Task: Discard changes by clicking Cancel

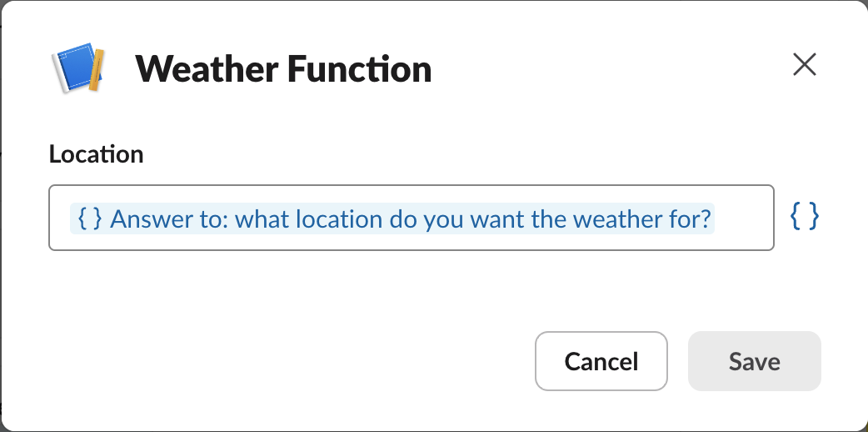Action: click(x=601, y=361)
